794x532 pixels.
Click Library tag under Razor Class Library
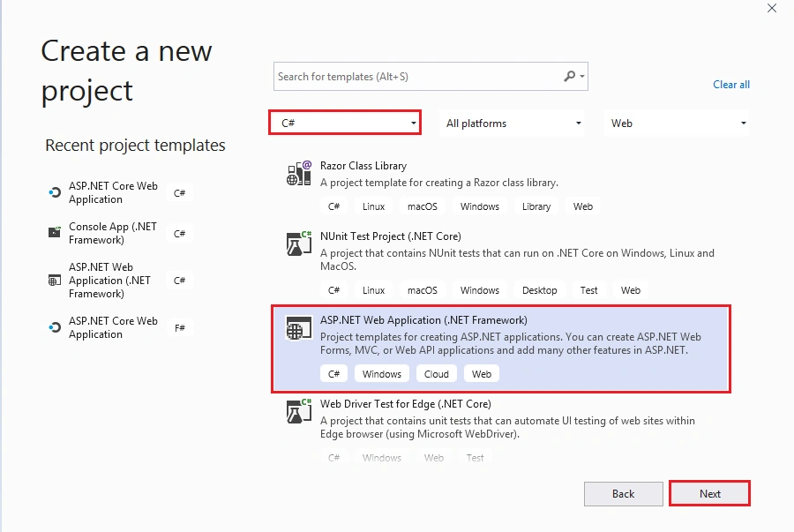click(x=536, y=206)
